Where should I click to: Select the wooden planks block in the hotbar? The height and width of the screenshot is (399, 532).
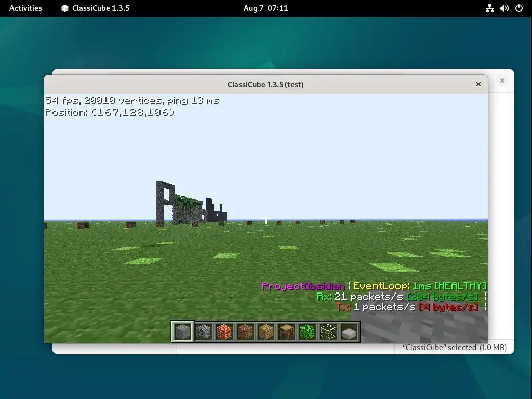pos(265,331)
